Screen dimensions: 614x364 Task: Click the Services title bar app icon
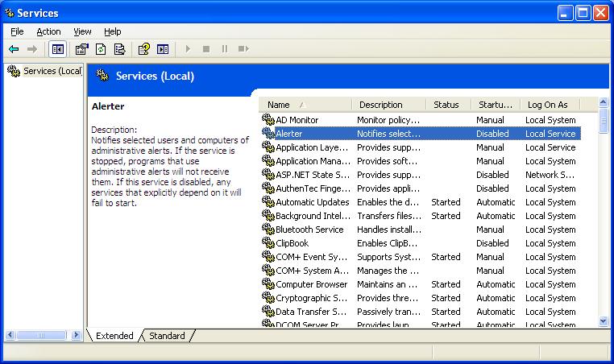10,13
